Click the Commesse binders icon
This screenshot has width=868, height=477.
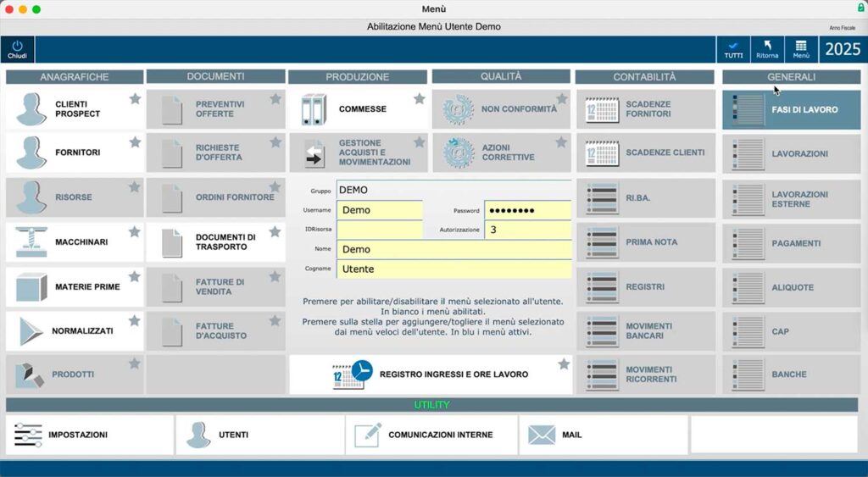pos(314,109)
